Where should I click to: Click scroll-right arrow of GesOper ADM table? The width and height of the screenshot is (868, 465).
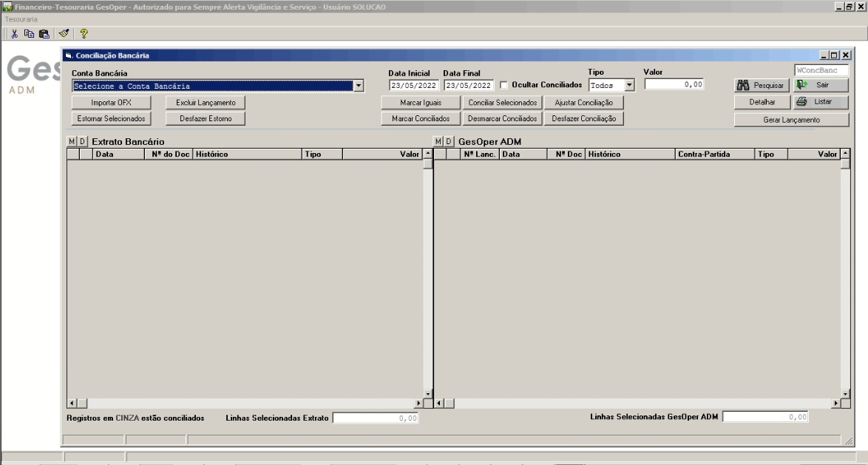(x=836, y=403)
